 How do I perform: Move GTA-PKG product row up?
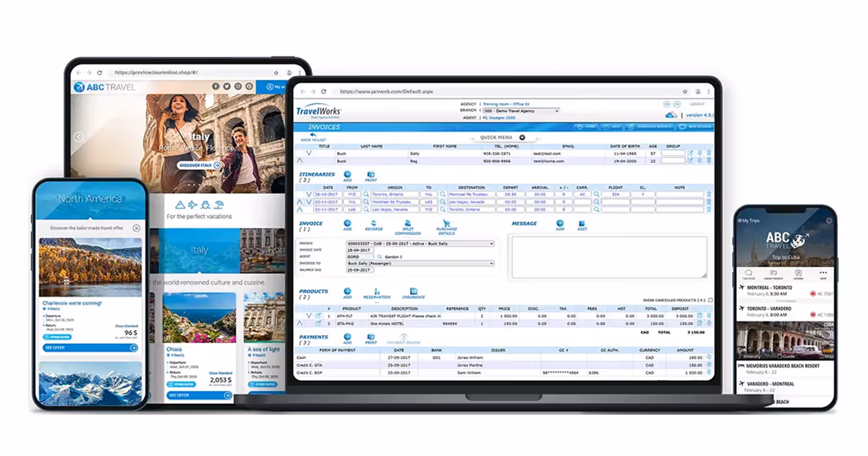click(301, 324)
